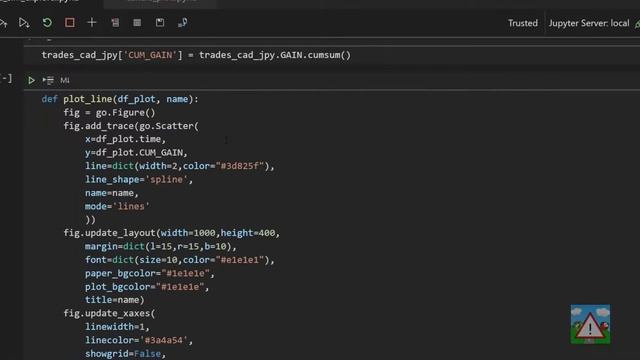640x360 pixels.
Task: Restart the Jupyter kernel
Action: pyautogui.click(x=47, y=22)
